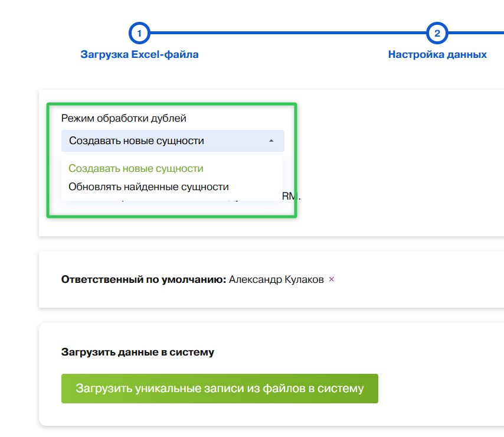
Task: Click empty space right of the × icon
Action: point(413,279)
